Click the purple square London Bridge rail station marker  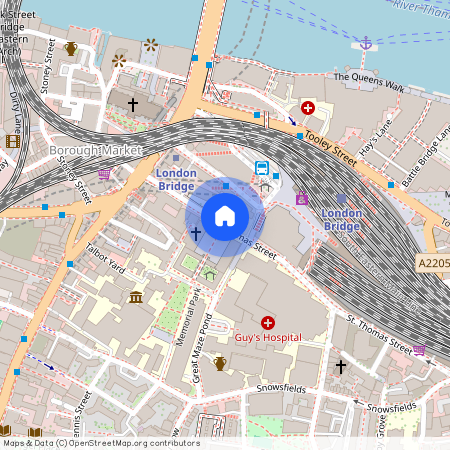pos(342,199)
